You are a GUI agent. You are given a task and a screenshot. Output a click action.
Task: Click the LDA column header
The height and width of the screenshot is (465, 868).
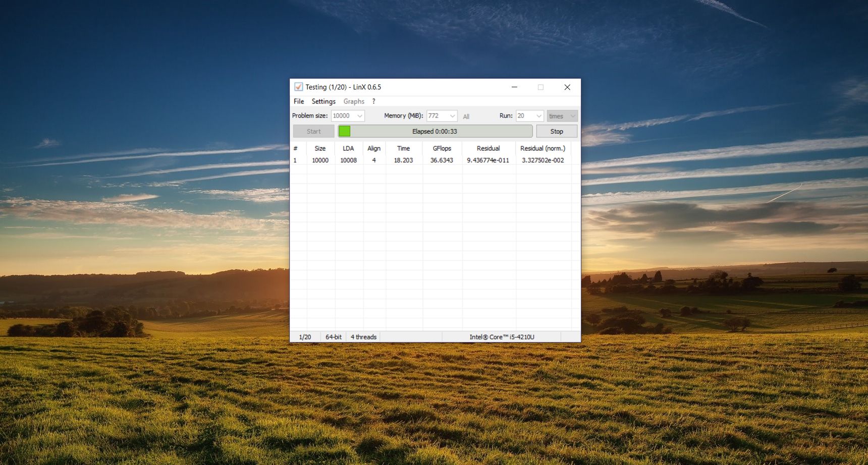pyautogui.click(x=349, y=148)
